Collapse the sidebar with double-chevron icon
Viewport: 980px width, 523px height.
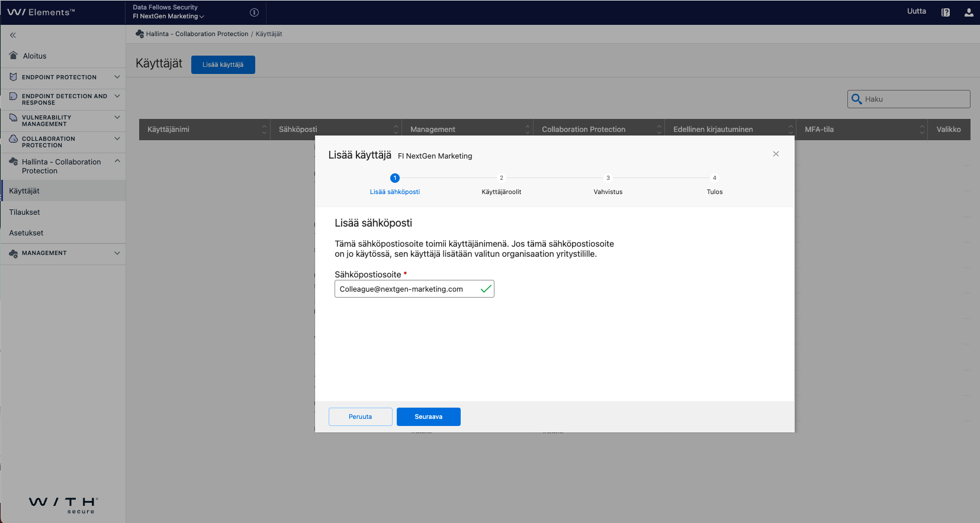13,35
